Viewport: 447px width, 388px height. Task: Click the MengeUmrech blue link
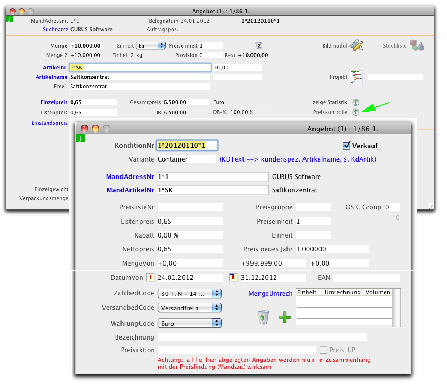coord(270,294)
